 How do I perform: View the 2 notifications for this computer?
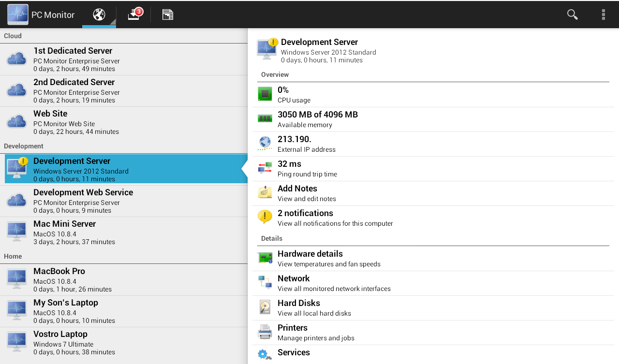[433, 218]
